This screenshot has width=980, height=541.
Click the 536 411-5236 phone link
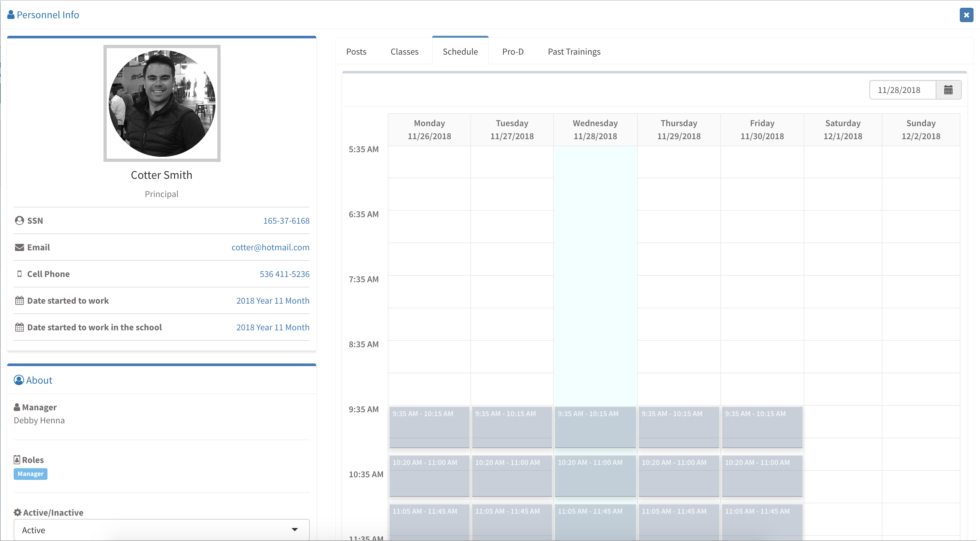(284, 274)
